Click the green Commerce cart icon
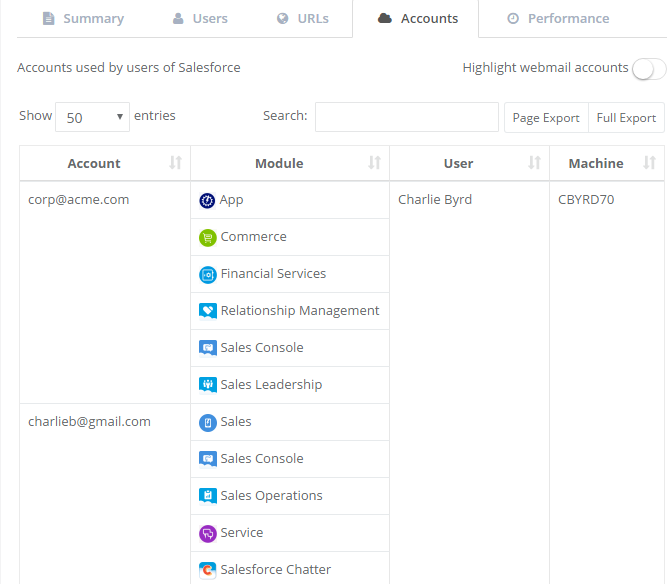668x584 pixels. 207,238
